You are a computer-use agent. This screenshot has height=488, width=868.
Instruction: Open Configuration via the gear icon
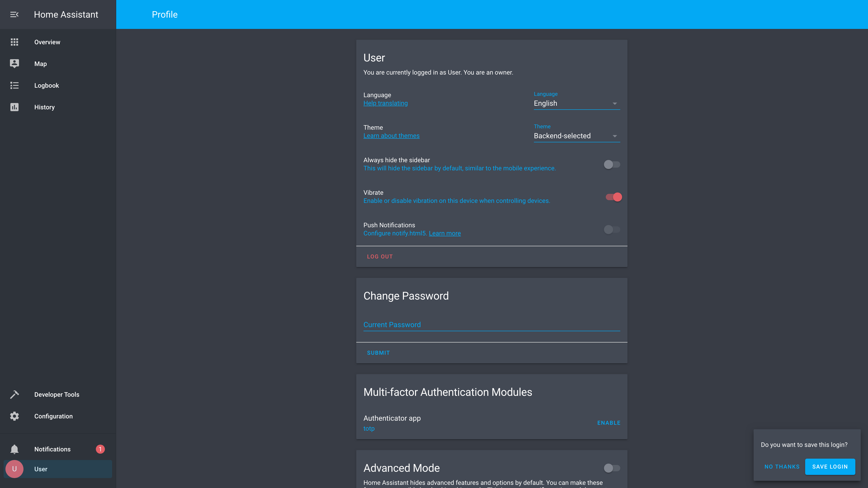14,416
